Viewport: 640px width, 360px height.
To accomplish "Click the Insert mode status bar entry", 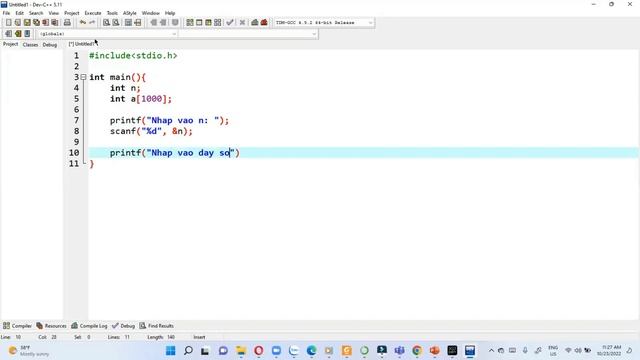I will coord(199,337).
